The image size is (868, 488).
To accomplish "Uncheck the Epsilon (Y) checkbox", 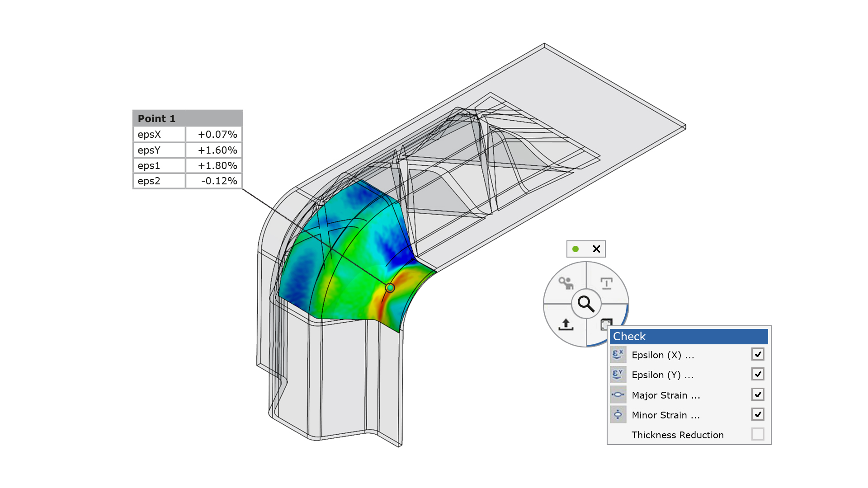I will tap(758, 374).
